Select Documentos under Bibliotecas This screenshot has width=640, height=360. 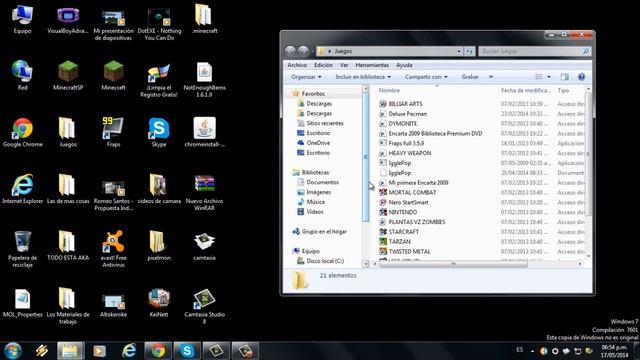coord(322,182)
